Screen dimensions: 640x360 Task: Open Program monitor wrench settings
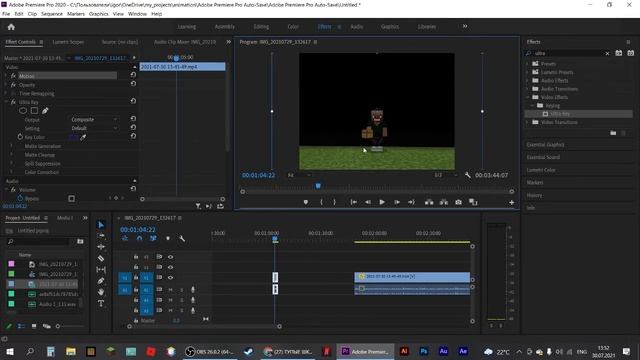(468, 175)
